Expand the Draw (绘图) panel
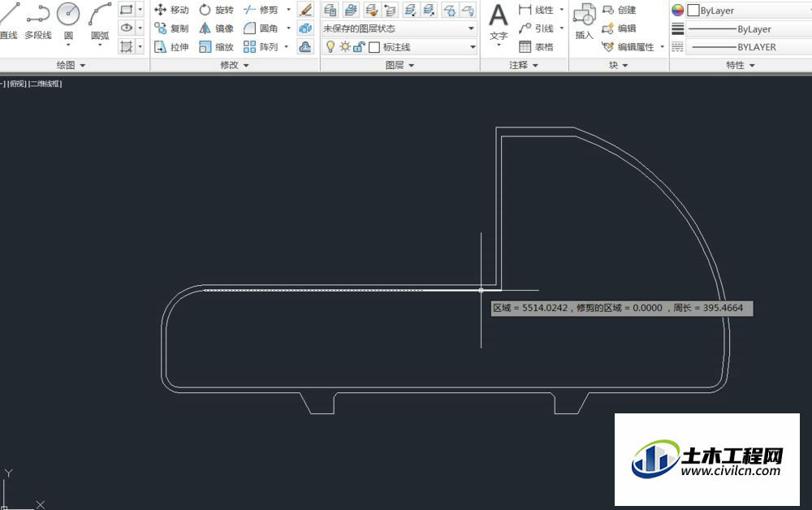The image size is (812, 510). click(x=71, y=65)
